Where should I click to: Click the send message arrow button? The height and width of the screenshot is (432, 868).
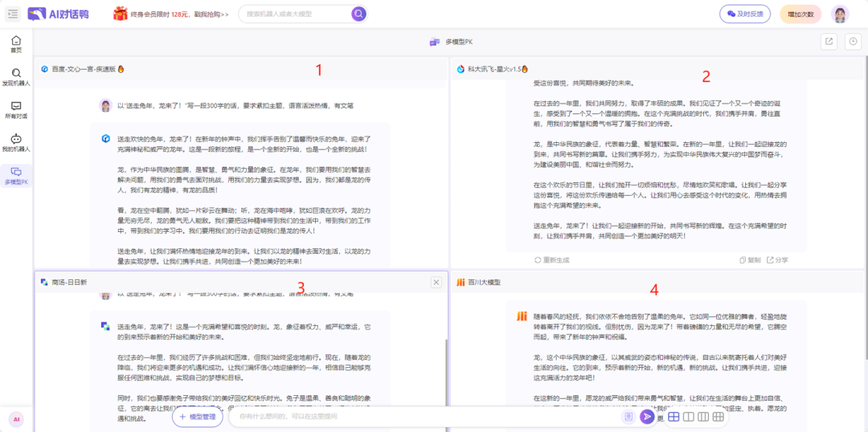pos(646,417)
